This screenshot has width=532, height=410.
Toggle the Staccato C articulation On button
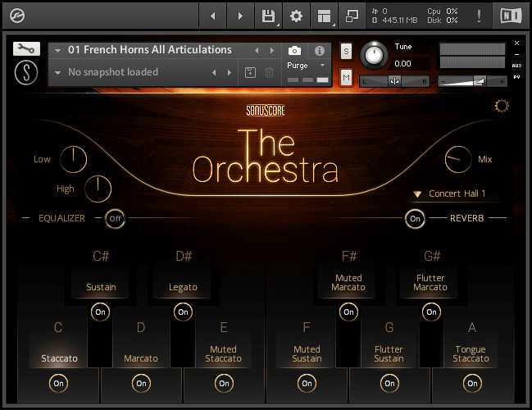[59, 383]
